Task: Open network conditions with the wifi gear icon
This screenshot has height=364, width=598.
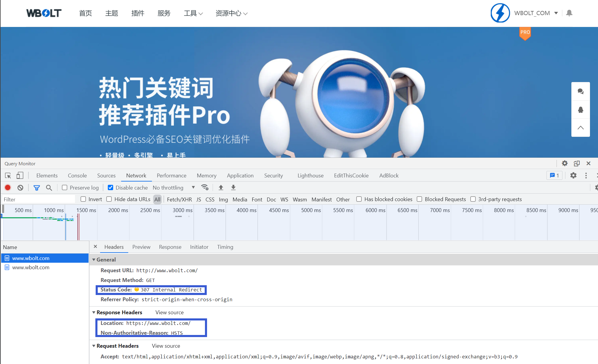Action: 205,187
